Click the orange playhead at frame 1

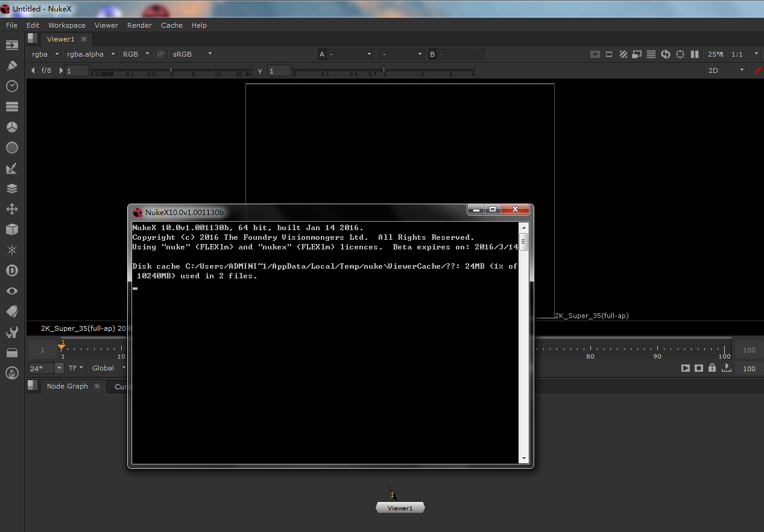point(62,346)
